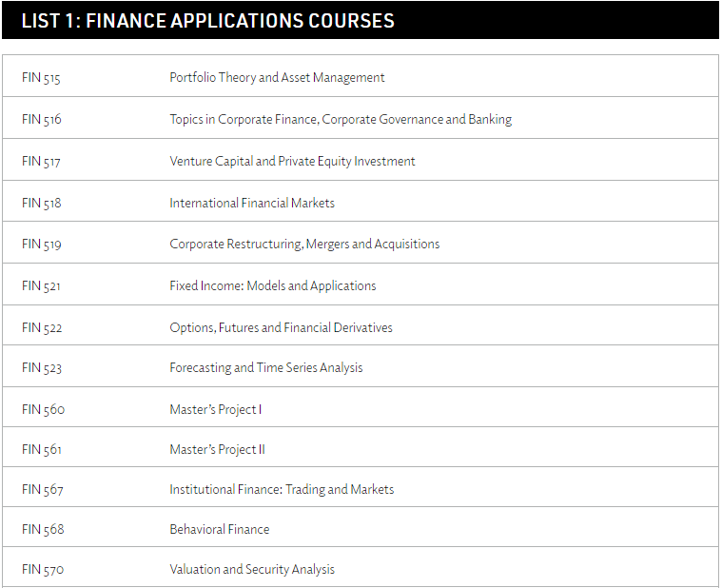Click Forecasting and Time Series Analysis
The image size is (722, 588).
[265, 368]
